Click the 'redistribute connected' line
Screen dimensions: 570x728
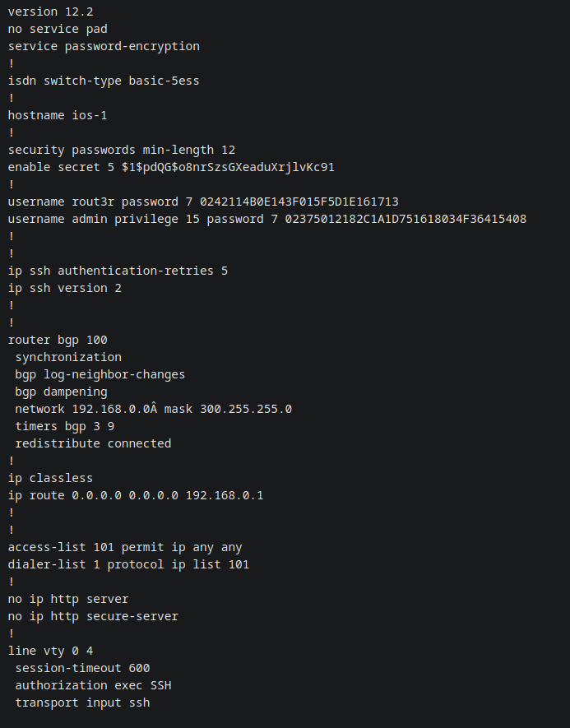93,443
